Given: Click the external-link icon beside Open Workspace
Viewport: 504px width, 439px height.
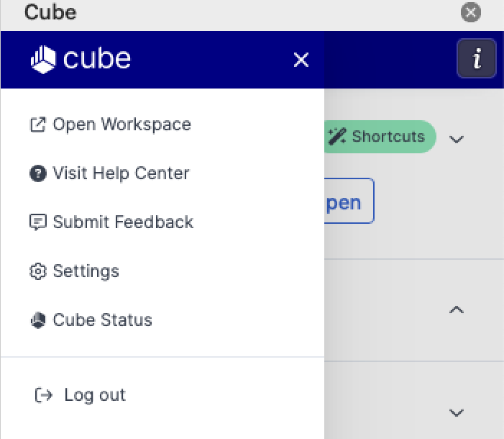Looking at the screenshot, I should tap(37, 125).
